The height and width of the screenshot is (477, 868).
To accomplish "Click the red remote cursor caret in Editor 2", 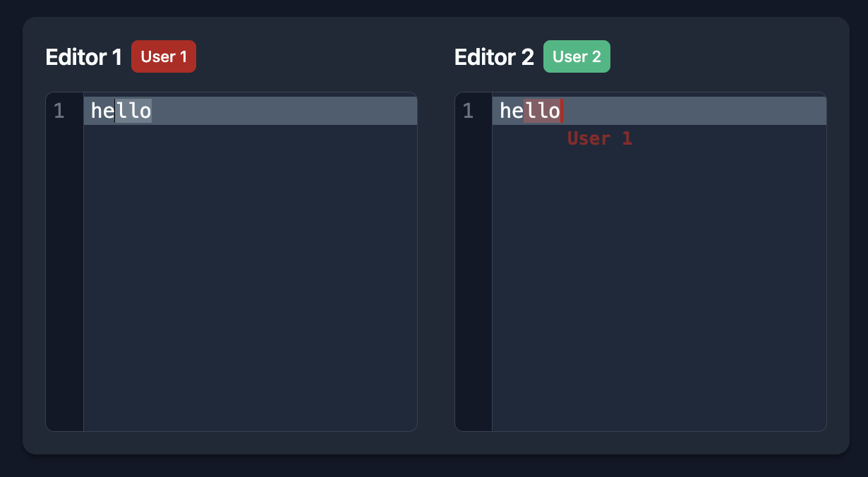I will pyautogui.click(x=561, y=111).
